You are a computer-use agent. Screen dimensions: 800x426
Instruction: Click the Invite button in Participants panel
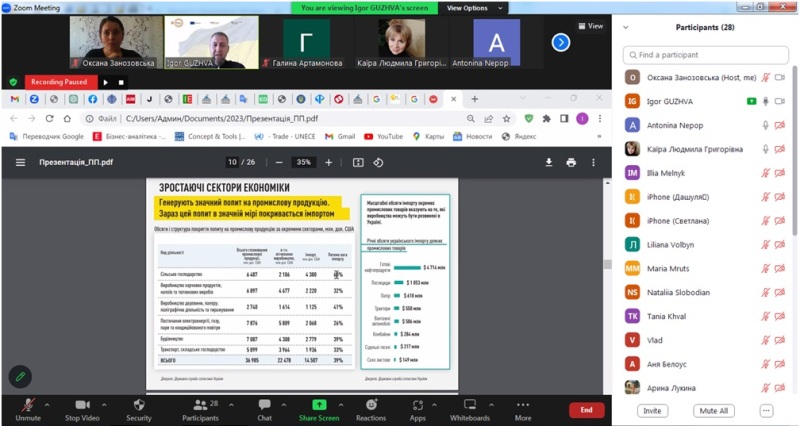pyautogui.click(x=652, y=410)
